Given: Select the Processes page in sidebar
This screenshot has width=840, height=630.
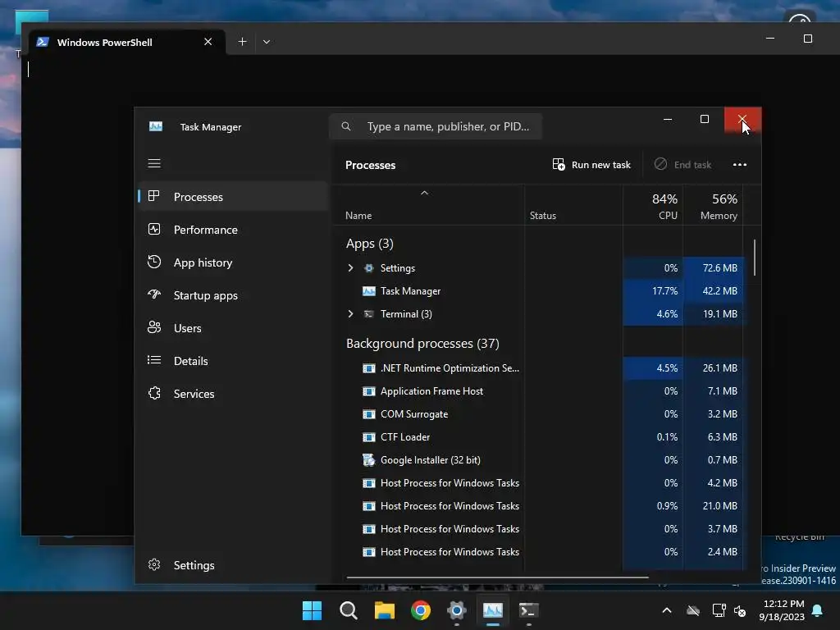Looking at the screenshot, I should [x=233, y=197].
